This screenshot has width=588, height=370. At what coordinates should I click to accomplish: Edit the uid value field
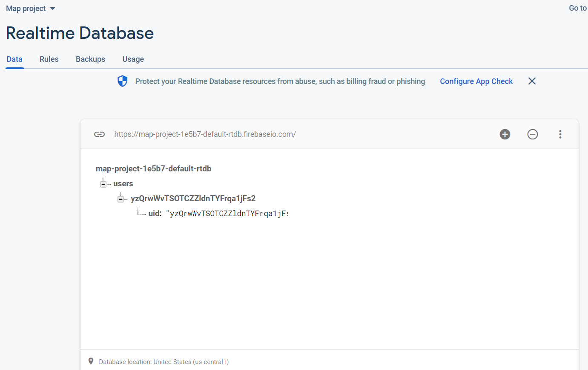pos(227,214)
